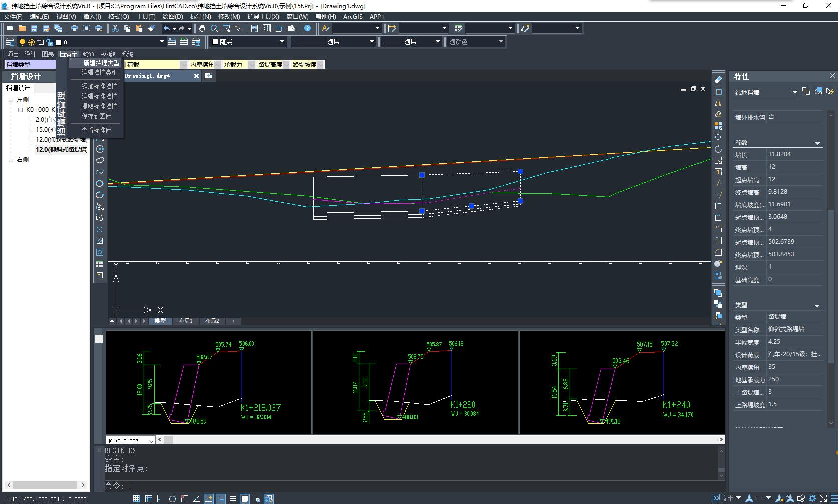Click the Rotate tool in modify toolbar
The image size is (838, 504).
(718, 149)
